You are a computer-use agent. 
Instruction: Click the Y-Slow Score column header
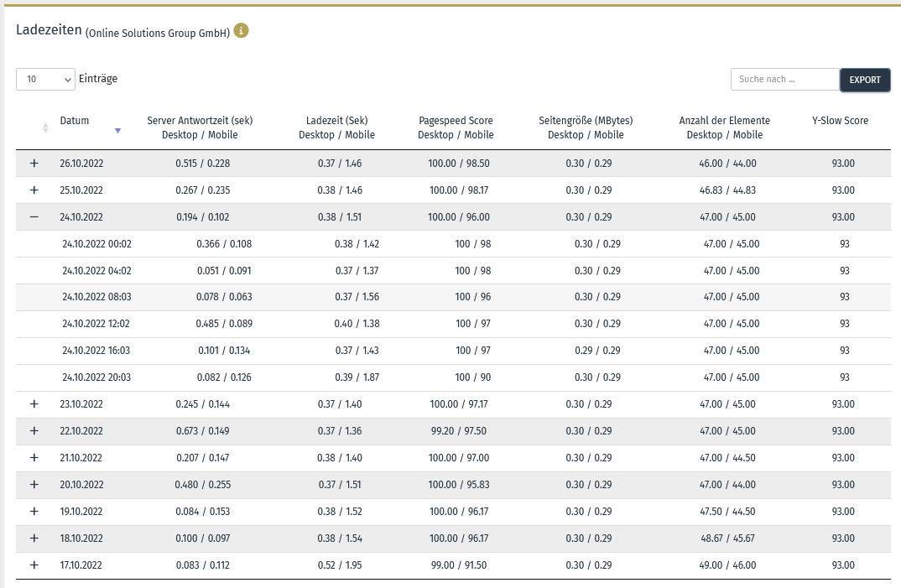pyautogui.click(x=840, y=121)
